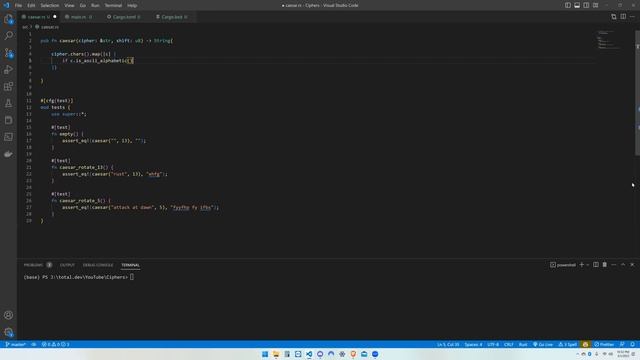This screenshot has width=640, height=360.
Task: Open Windows Start button on taskbar
Action: click(265, 354)
